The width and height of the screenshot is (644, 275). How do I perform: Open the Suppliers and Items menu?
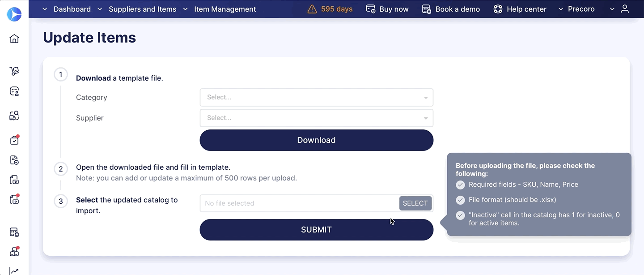click(x=137, y=9)
